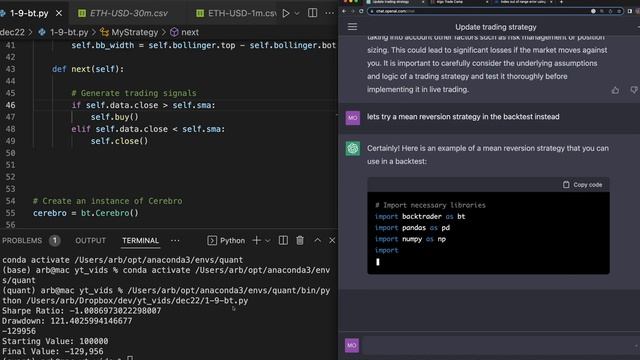
Task: Give thumbs up to the ChatGPT response
Action: [x=615, y=90]
